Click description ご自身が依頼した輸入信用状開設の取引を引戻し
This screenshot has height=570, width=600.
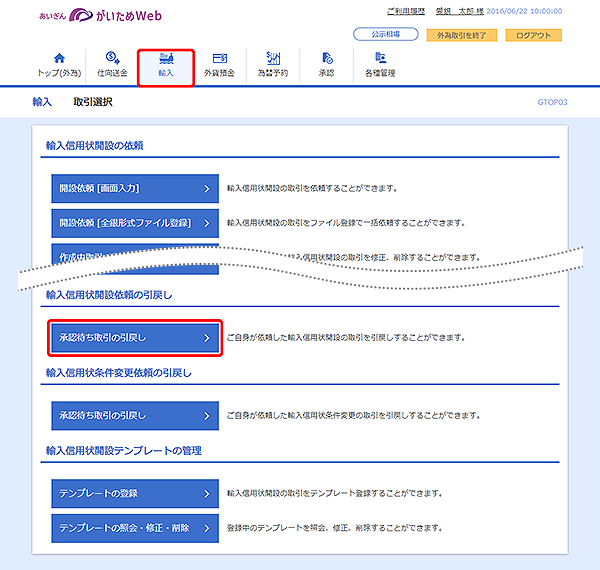[x=346, y=338]
